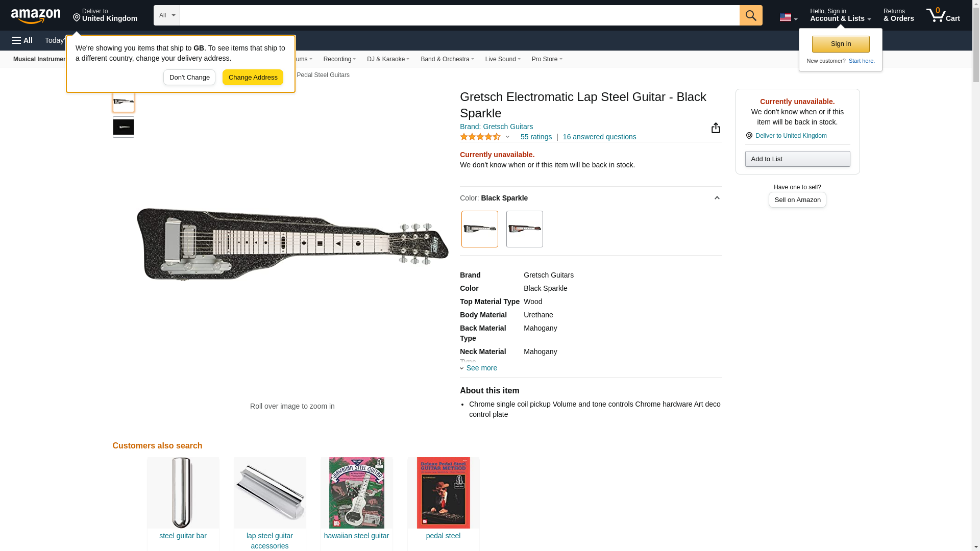The width and height of the screenshot is (980, 551).
Task: Select the second color variant swatch
Action: point(524,229)
